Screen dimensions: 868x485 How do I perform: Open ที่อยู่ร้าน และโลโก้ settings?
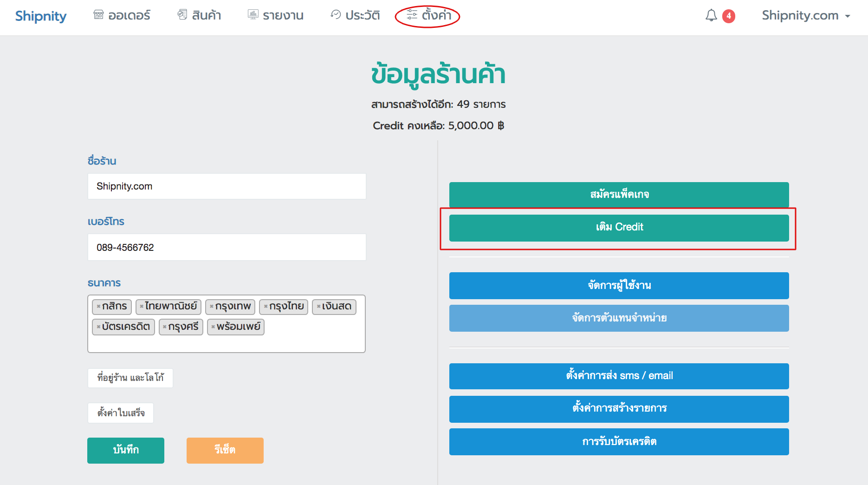(x=130, y=378)
